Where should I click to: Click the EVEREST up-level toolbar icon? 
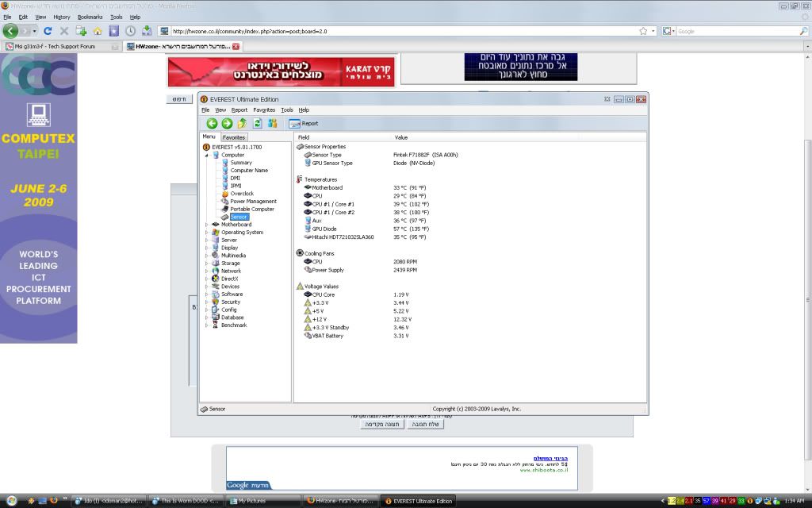242,123
